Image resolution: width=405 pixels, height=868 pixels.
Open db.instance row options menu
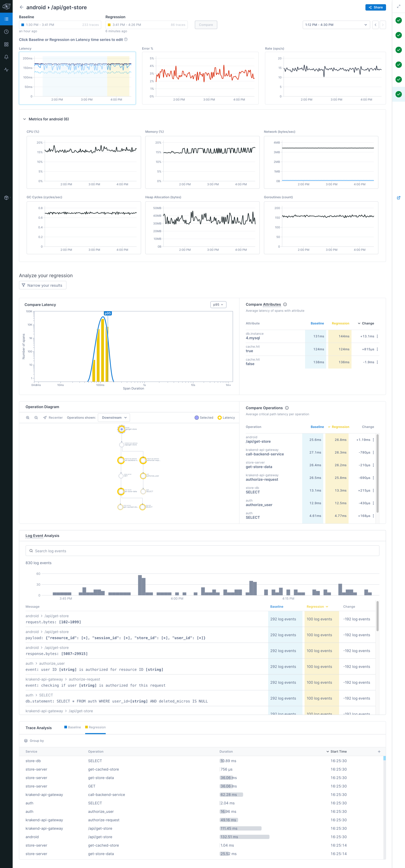point(377,336)
